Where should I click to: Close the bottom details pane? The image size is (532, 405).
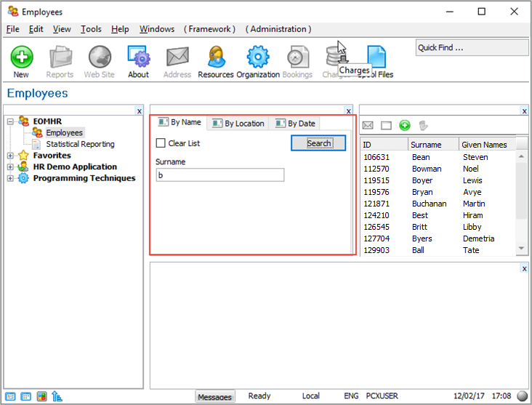(x=525, y=268)
